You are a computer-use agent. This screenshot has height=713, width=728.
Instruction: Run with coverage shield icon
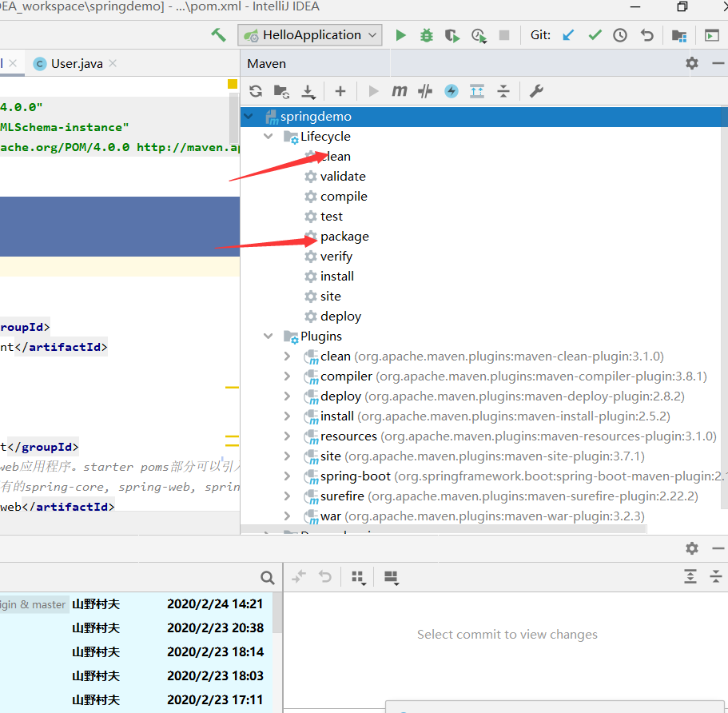click(452, 36)
